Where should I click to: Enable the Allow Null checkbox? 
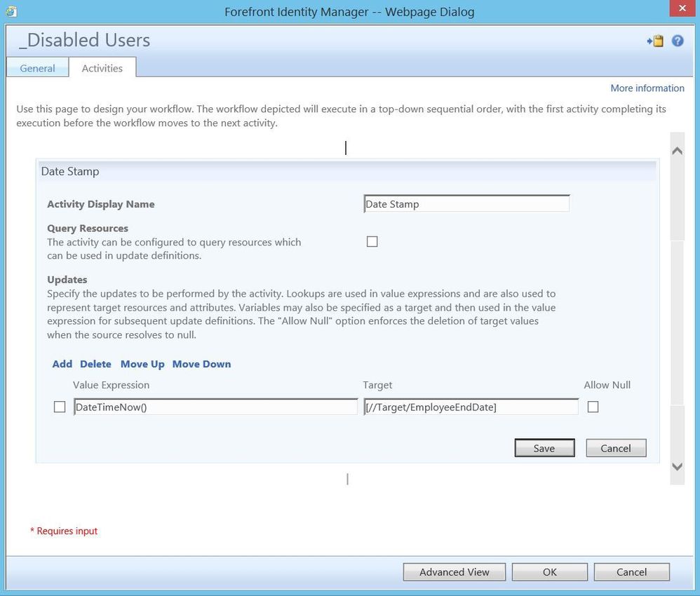[x=593, y=407]
